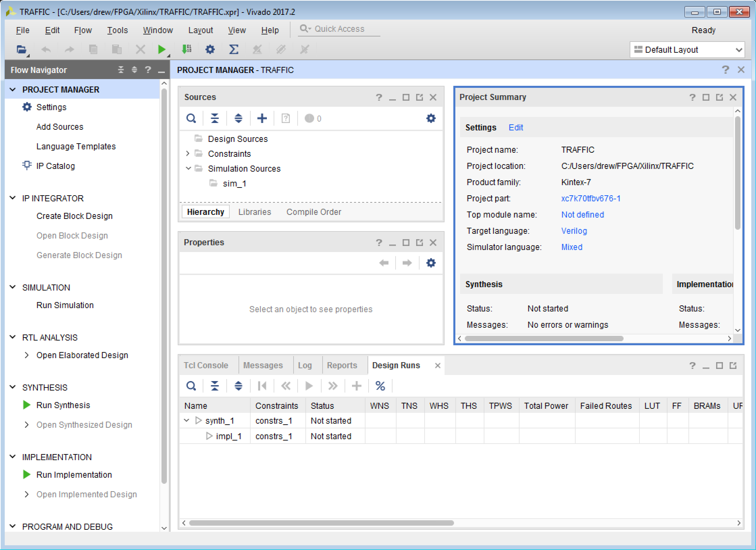
Task: Open Default Layout dropdown
Action: click(x=687, y=50)
